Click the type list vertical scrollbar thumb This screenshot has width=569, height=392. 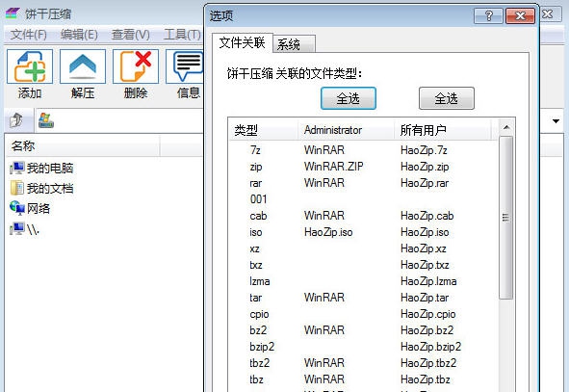point(505,218)
